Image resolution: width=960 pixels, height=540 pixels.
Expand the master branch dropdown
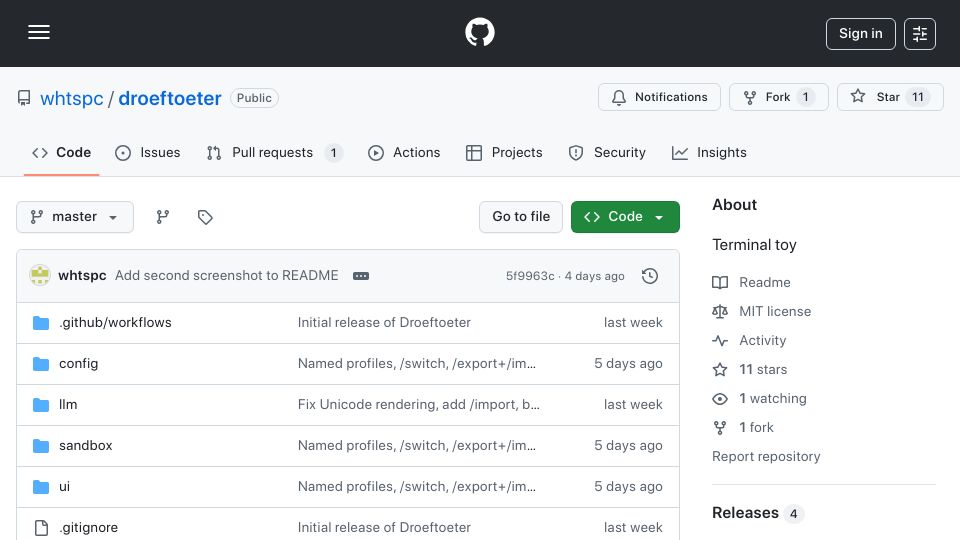pyautogui.click(x=75, y=217)
